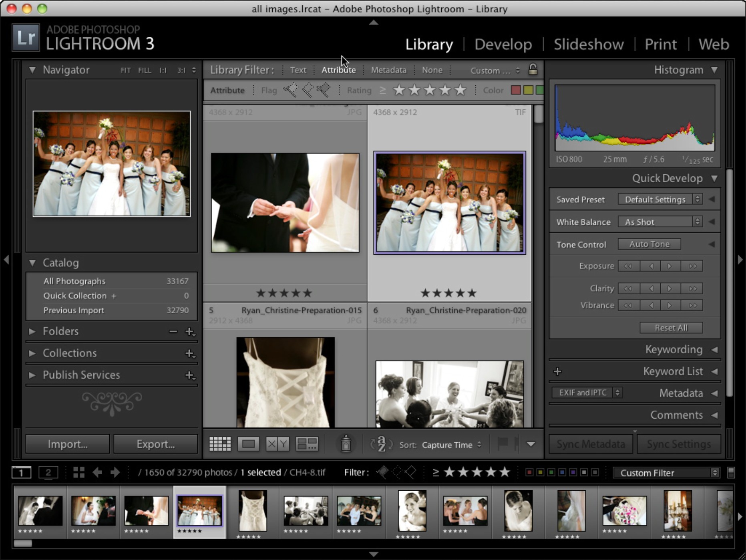Toggle filmstrip flagged filter icon
The image size is (746, 560).
pyautogui.click(x=382, y=472)
